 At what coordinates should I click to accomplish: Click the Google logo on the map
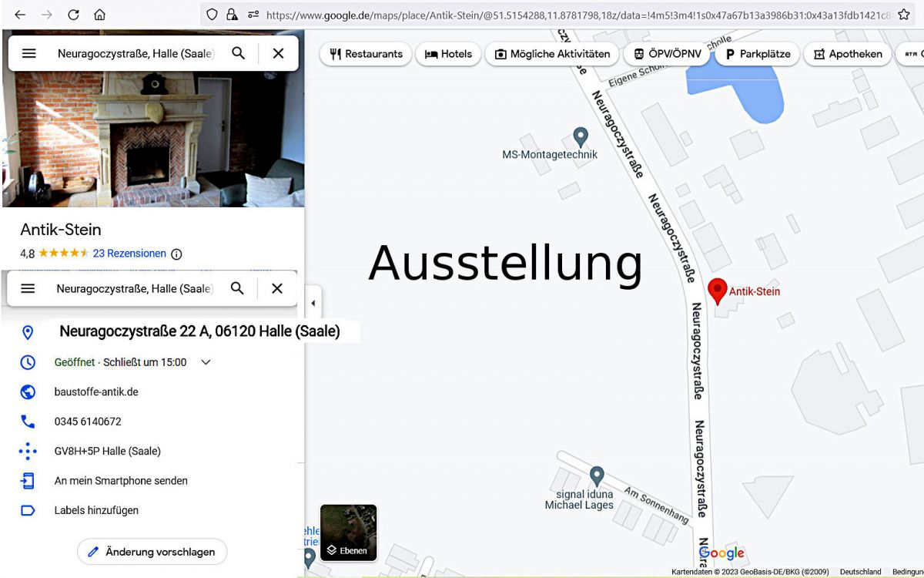[721, 553]
